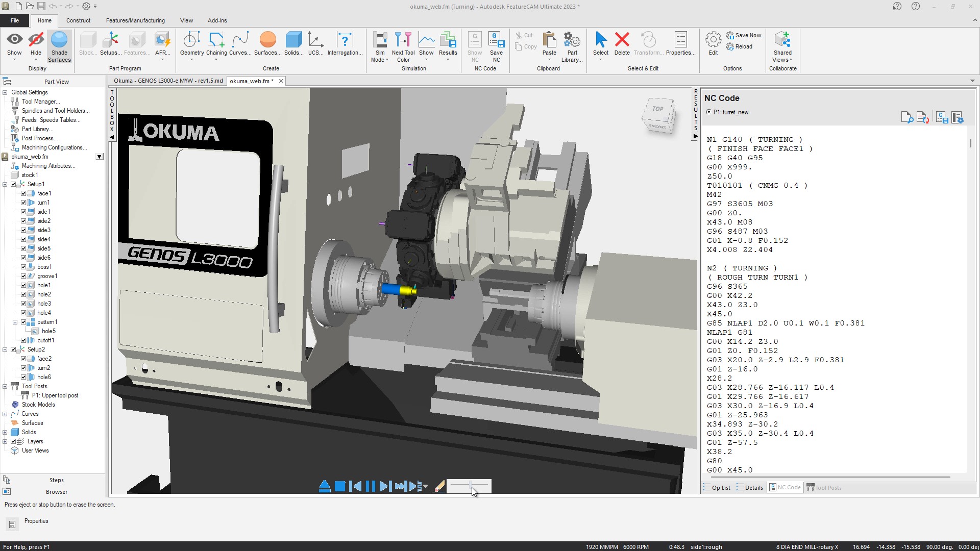Stop the simulation playback
This screenshot has width=980, height=551.
point(340,486)
